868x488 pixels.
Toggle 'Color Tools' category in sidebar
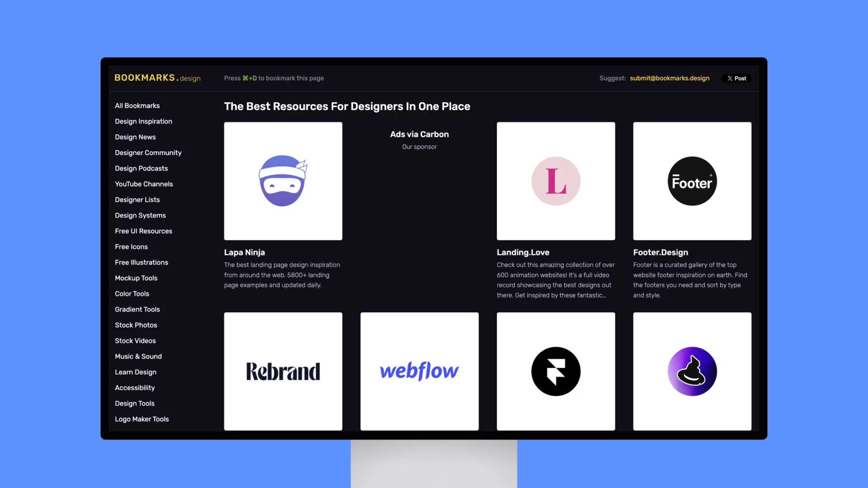coord(132,293)
